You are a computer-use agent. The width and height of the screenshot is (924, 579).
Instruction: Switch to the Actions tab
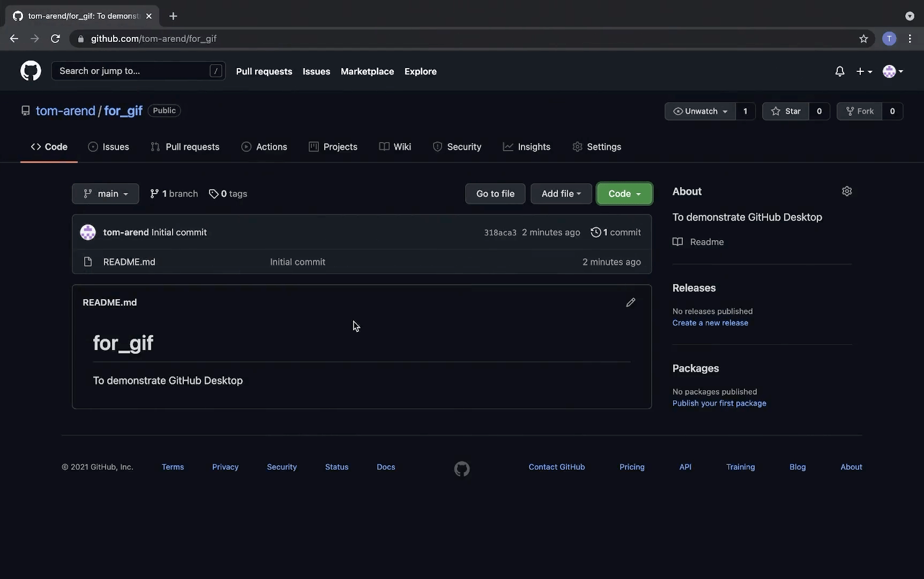[264, 147]
